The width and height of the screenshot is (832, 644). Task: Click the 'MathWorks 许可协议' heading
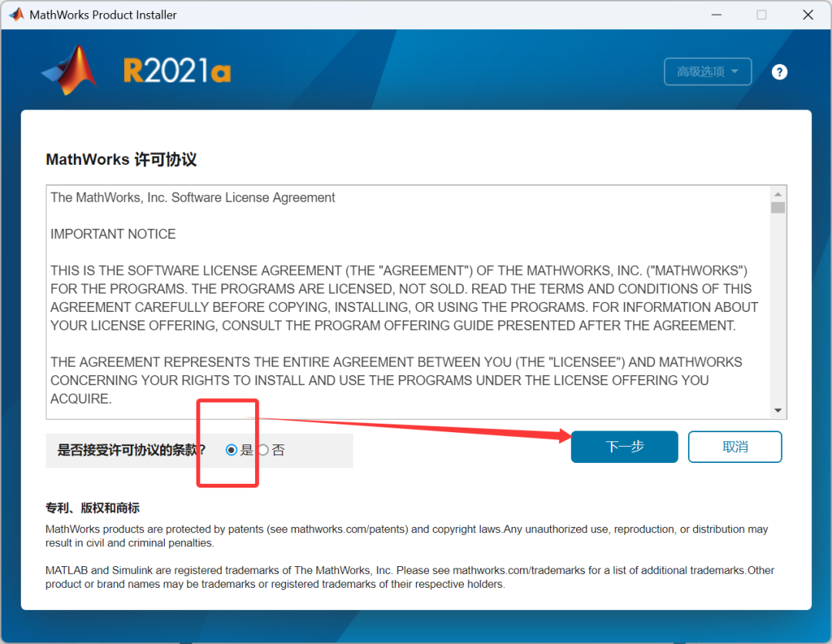121,159
